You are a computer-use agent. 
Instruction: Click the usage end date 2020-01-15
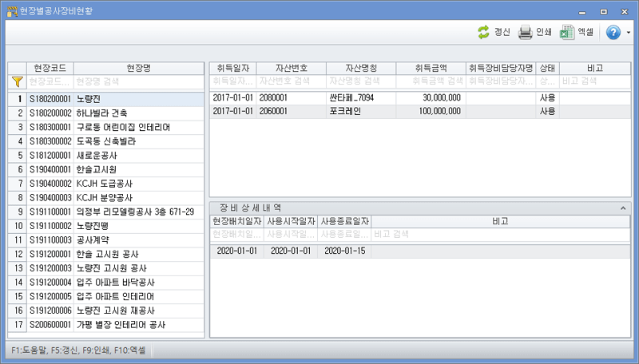(344, 251)
